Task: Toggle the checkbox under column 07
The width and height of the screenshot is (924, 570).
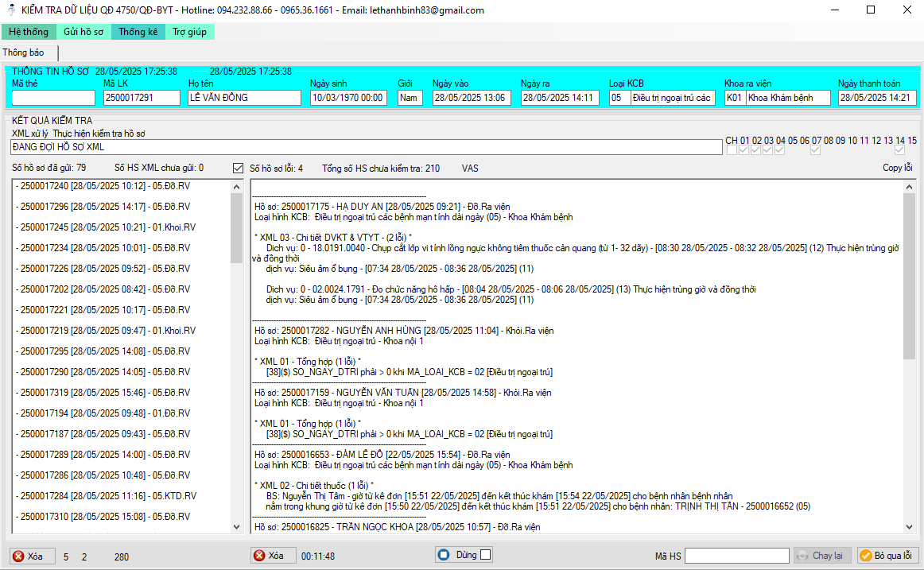Action: (815, 150)
